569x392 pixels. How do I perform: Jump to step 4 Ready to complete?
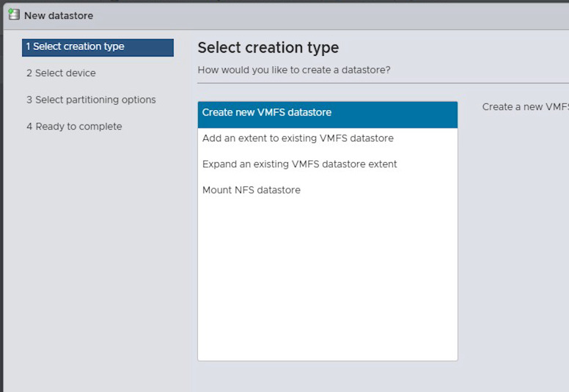[x=74, y=127]
